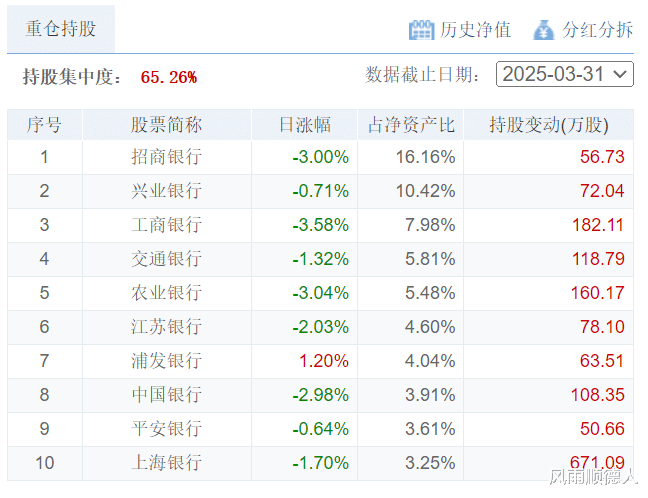Click 农业银行's -3.04% daily change
The image size is (648, 498).
320,293
